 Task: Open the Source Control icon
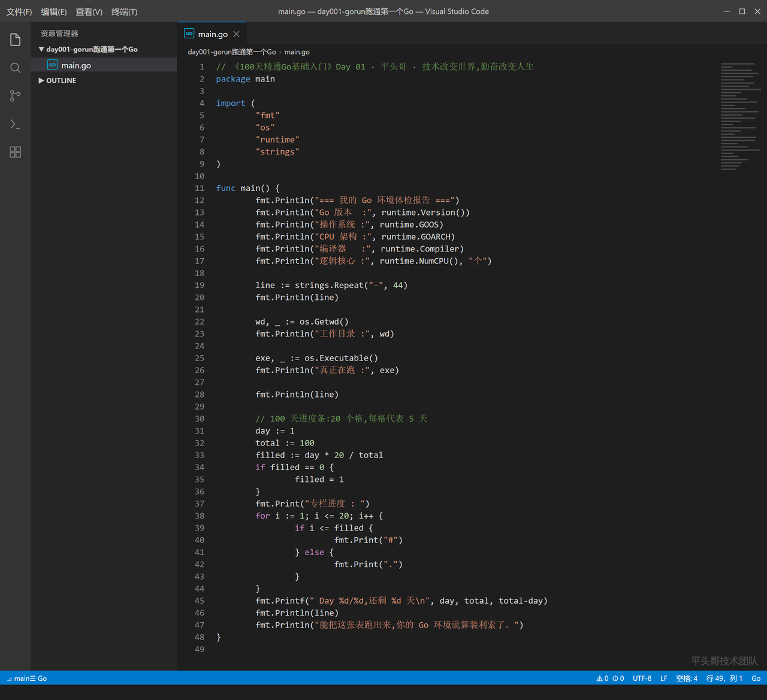[16, 96]
